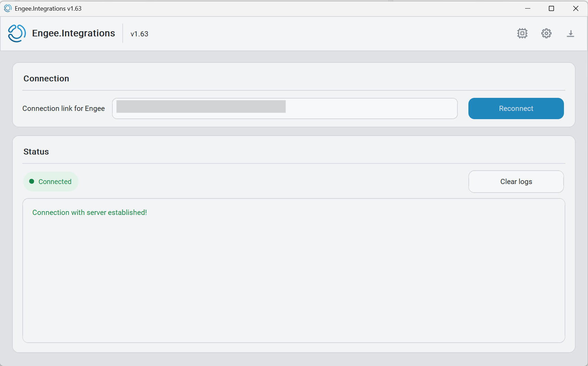Click the Engee.Integrations header title text
The image size is (588, 366).
[74, 33]
